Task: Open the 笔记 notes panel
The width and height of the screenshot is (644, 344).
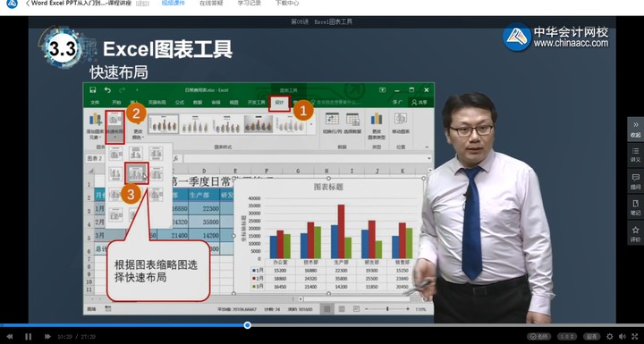Action: [x=635, y=207]
